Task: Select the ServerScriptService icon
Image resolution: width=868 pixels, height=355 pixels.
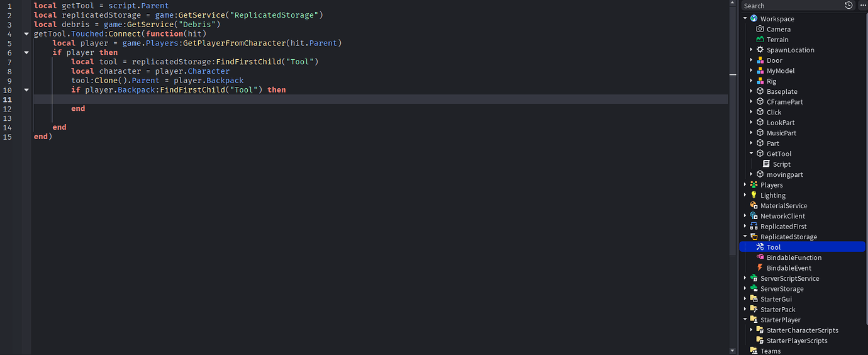Action: (754, 278)
